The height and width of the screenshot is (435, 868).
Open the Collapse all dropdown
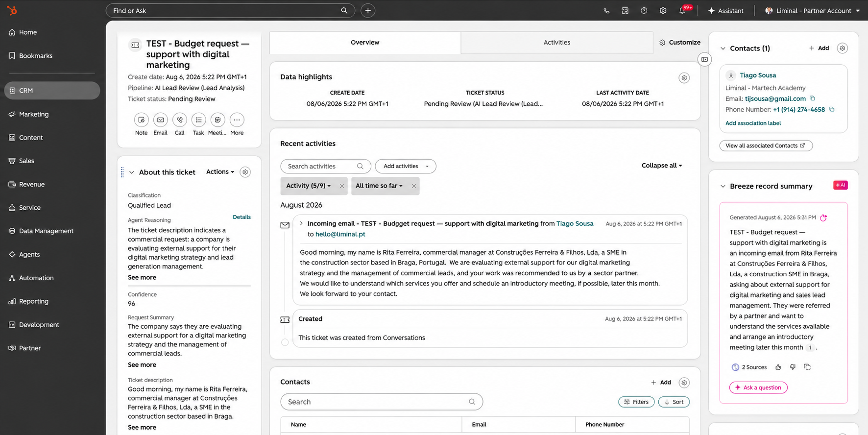point(662,166)
